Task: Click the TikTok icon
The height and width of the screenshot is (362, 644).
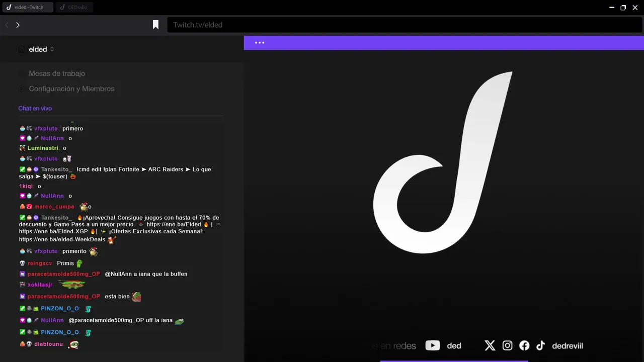Action: [x=540, y=345]
